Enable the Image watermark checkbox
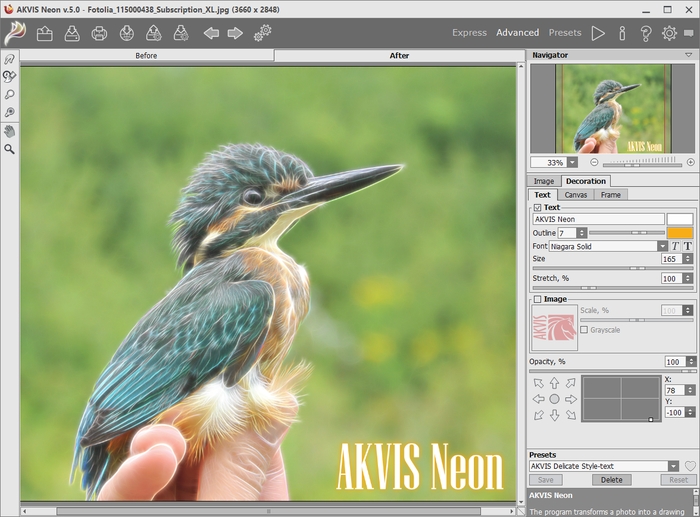Screen dimensions: 700x517 [x=538, y=299]
